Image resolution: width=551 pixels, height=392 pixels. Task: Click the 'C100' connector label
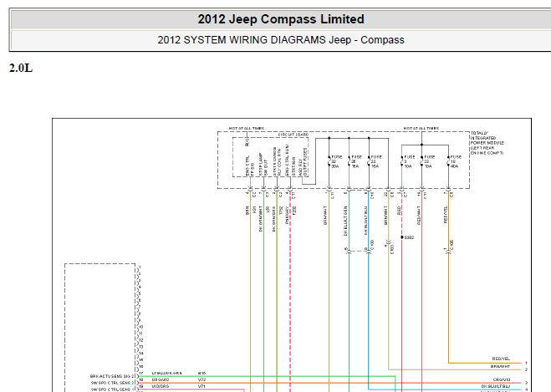pyautogui.click(x=372, y=245)
